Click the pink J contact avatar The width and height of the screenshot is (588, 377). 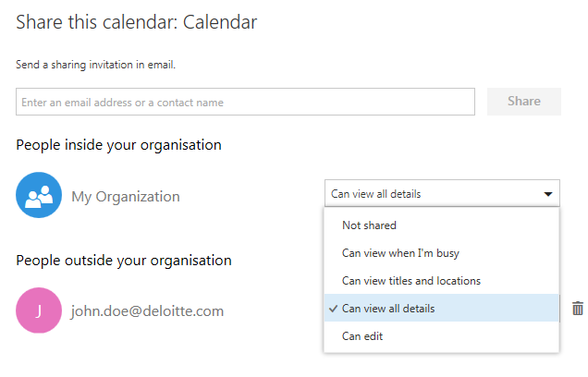(39, 310)
